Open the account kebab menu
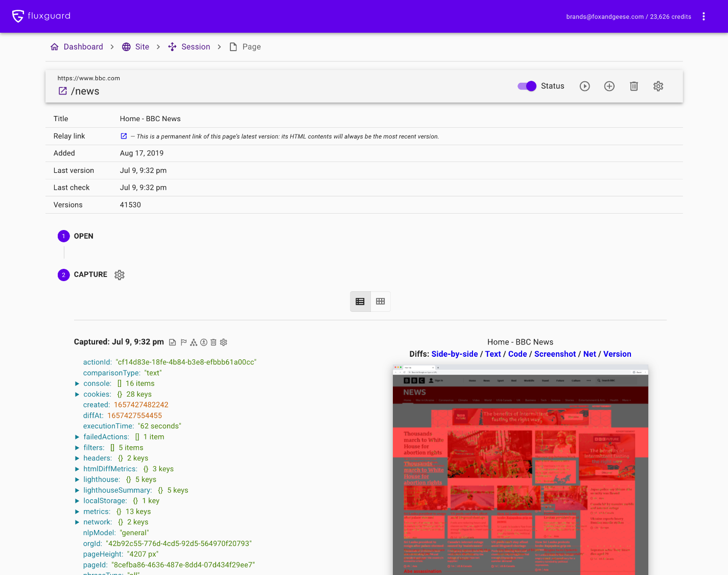This screenshot has height=575, width=728. click(703, 16)
